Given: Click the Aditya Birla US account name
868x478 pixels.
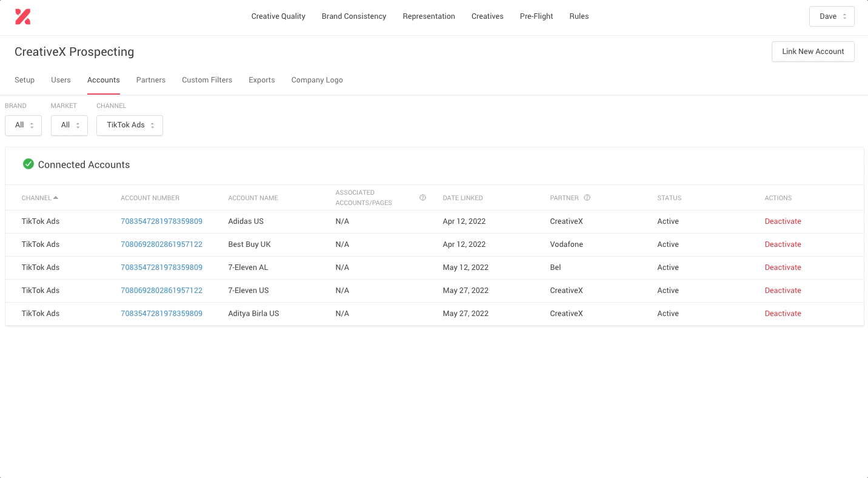Looking at the screenshot, I should pyautogui.click(x=254, y=314).
